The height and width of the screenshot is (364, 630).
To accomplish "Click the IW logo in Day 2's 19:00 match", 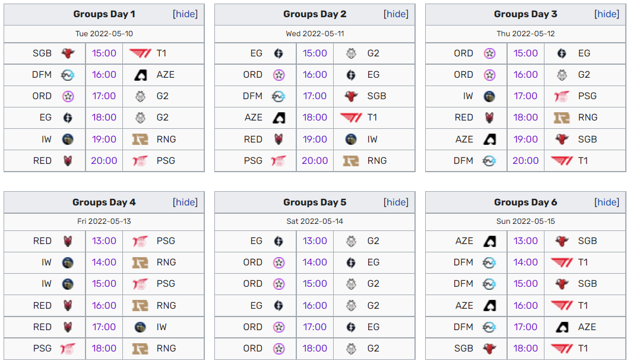I will point(352,140).
